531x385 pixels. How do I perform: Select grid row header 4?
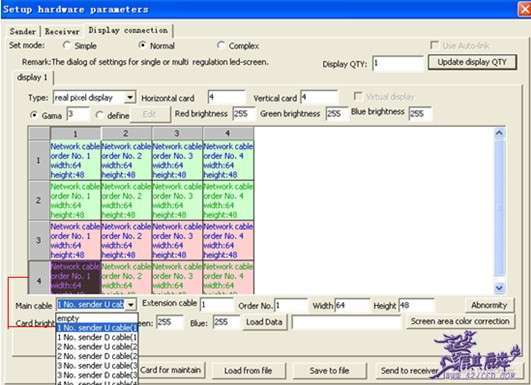tap(39, 277)
